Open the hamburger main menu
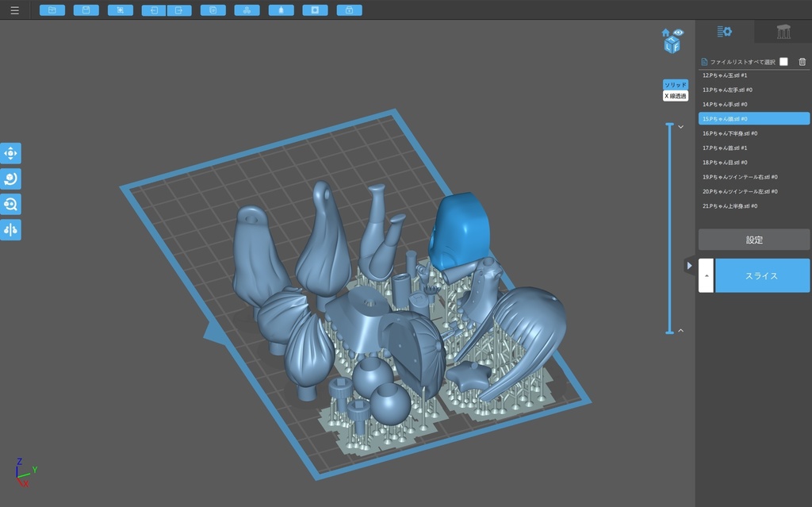The height and width of the screenshot is (507, 812). point(14,10)
